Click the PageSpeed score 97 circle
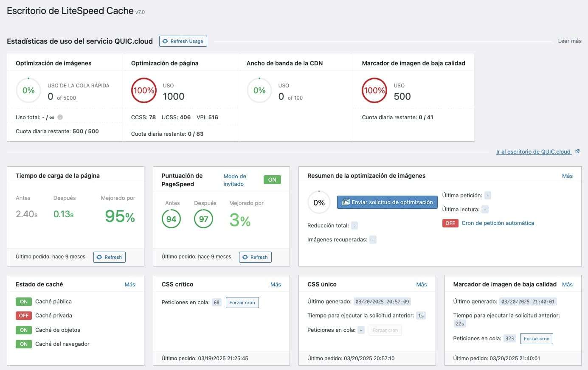588x370 pixels. click(204, 219)
